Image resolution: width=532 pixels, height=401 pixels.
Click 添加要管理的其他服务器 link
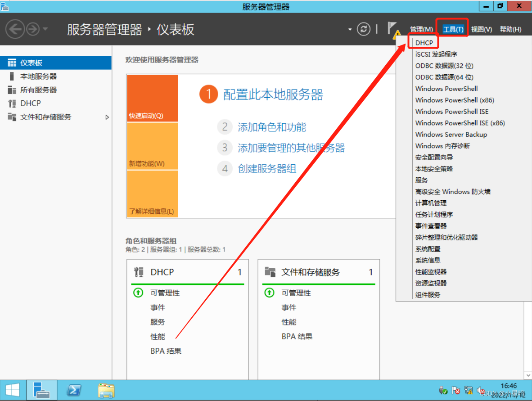[291, 148]
